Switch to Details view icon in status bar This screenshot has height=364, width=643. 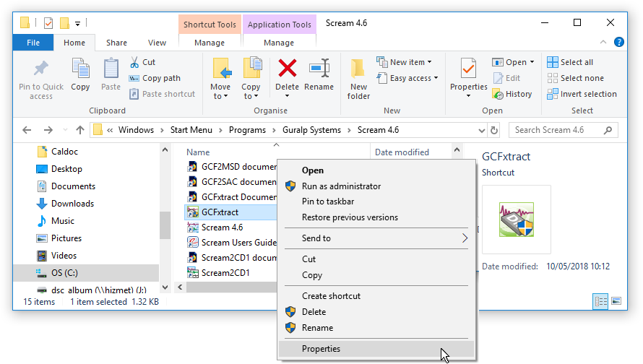tap(601, 302)
